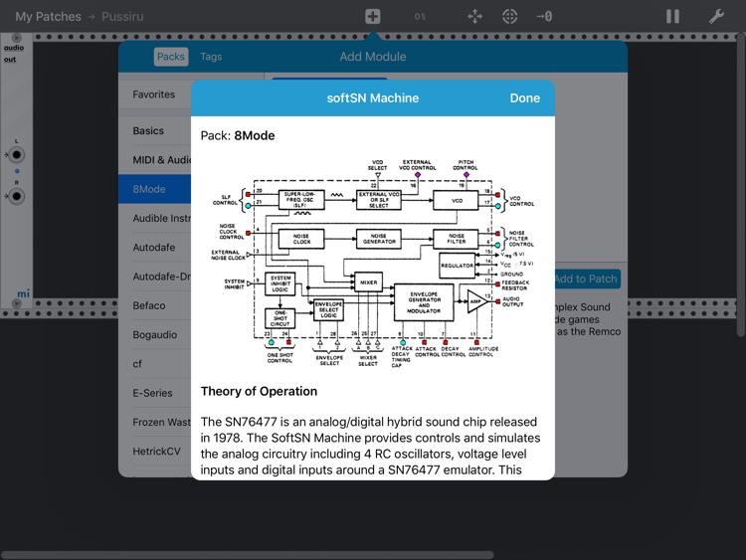This screenshot has width=746, height=560.
Task: Click the horizontal scrollbar at the bottom
Action: pyautogui.click(x=248, y=555)
